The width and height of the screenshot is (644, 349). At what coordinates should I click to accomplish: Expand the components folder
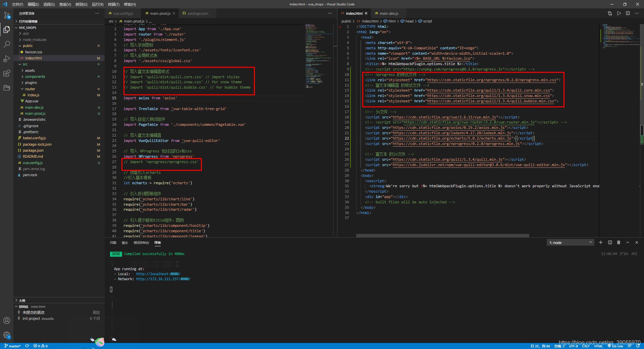click(x=59, y=77)
